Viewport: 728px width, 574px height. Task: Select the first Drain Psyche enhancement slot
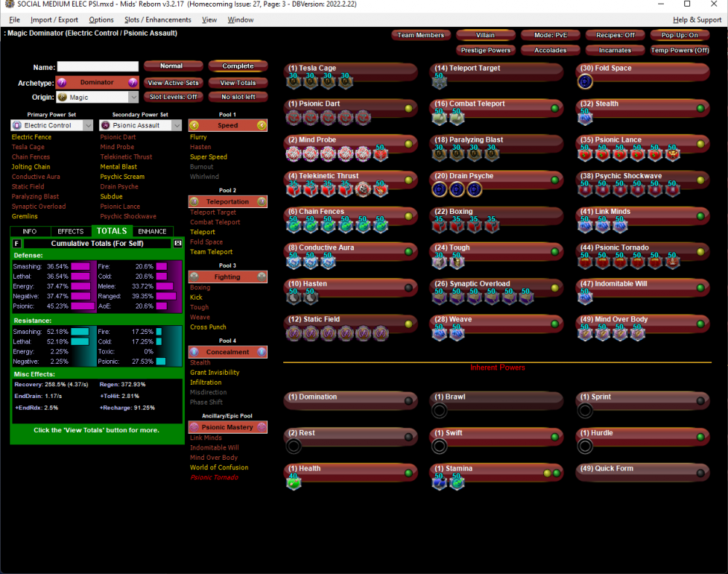pyautogui.click(x=439, y=190)
